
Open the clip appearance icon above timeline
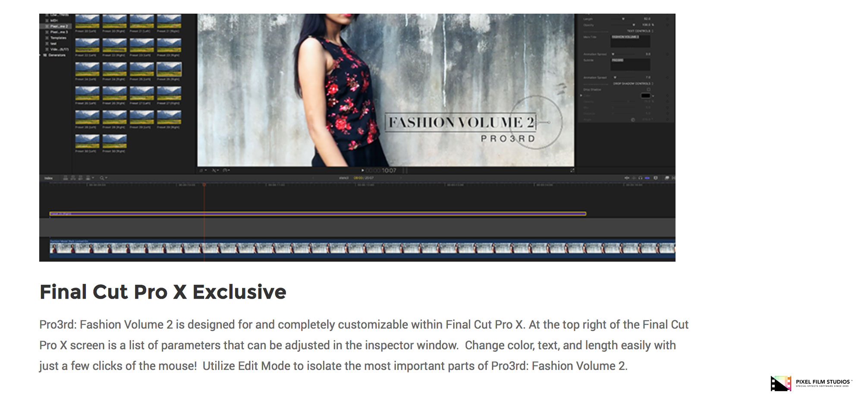tap(656, 178)
